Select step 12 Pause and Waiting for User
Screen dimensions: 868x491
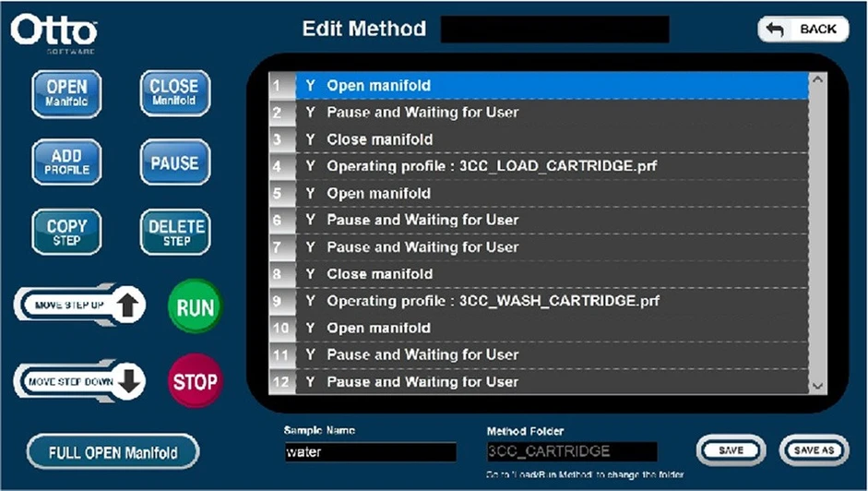[539, 382]
